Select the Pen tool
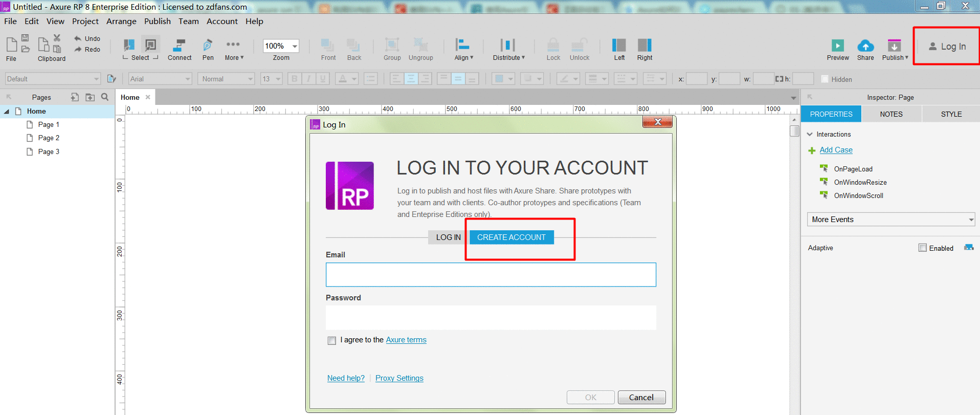This screenshot has width=980, height=415. 208,50
